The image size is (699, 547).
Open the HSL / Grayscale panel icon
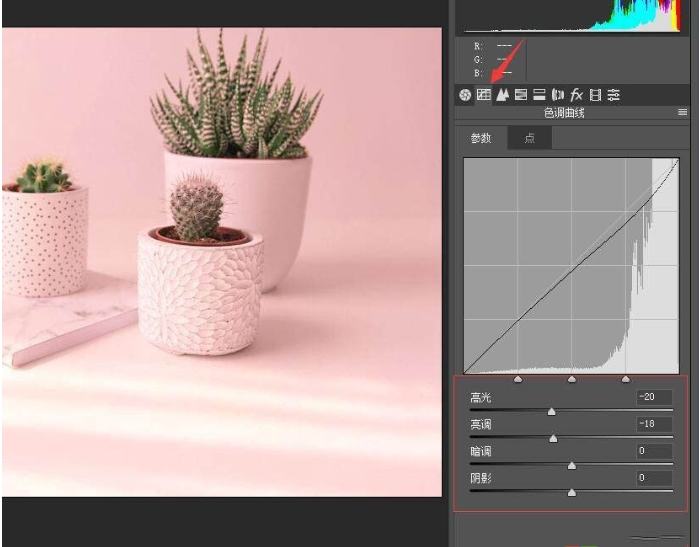pyautogui.click(x=520, y=95)
